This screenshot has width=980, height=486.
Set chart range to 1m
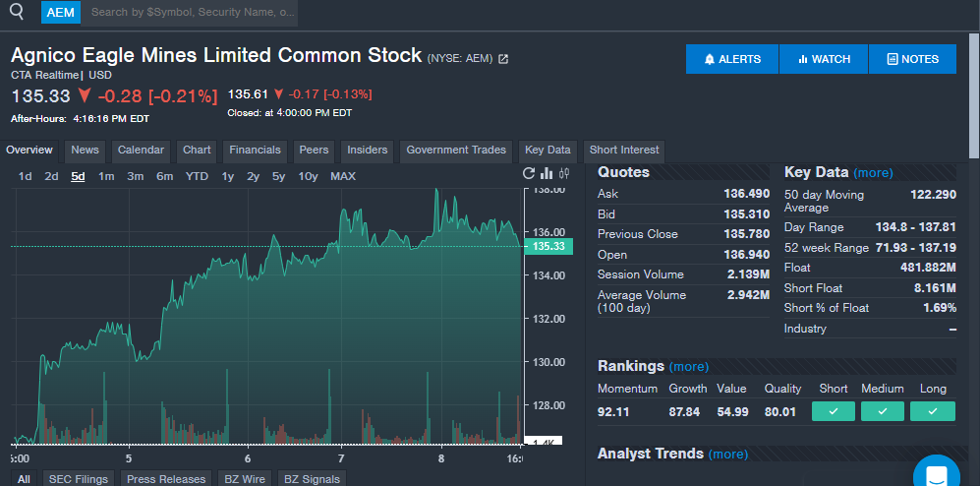(106, 176)
